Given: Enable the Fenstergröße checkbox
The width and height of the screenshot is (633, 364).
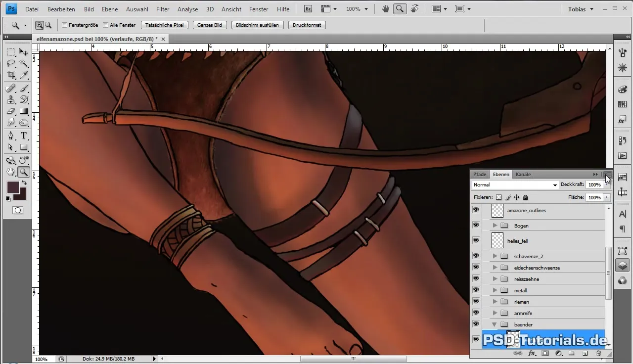Looking at the screenshot, I should tap(64, 25).
